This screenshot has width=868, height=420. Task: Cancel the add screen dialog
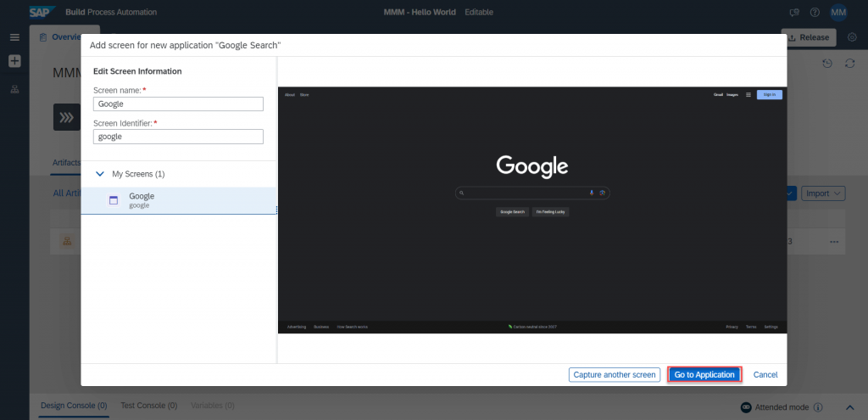[765, 374]
